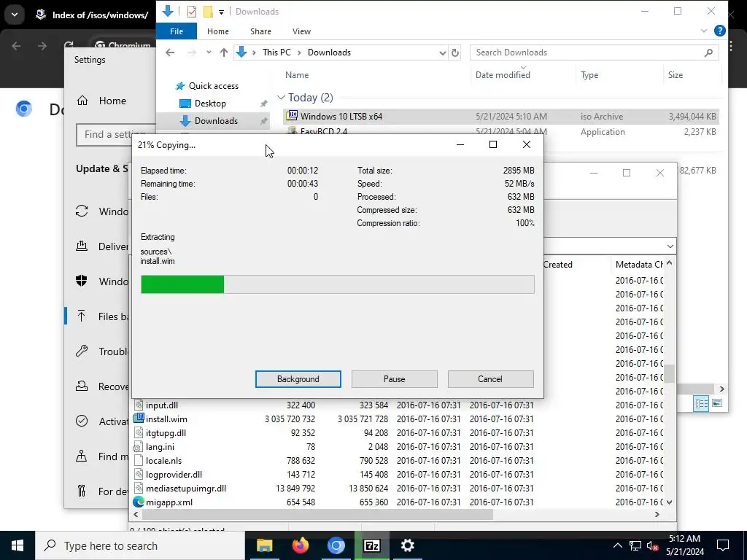Image resolution: width=747 pixels, height=560 pixels.
Task: Click the properties checkmark quick access icon
Action: click(192, 12)
